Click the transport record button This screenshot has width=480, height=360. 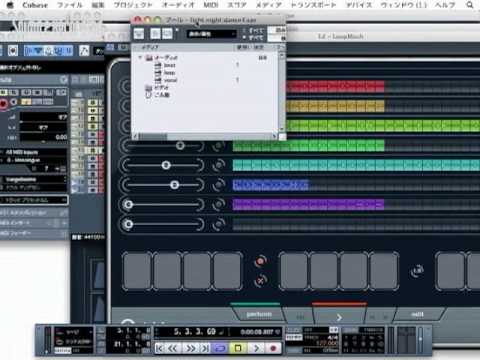click(x=273, y=348)
